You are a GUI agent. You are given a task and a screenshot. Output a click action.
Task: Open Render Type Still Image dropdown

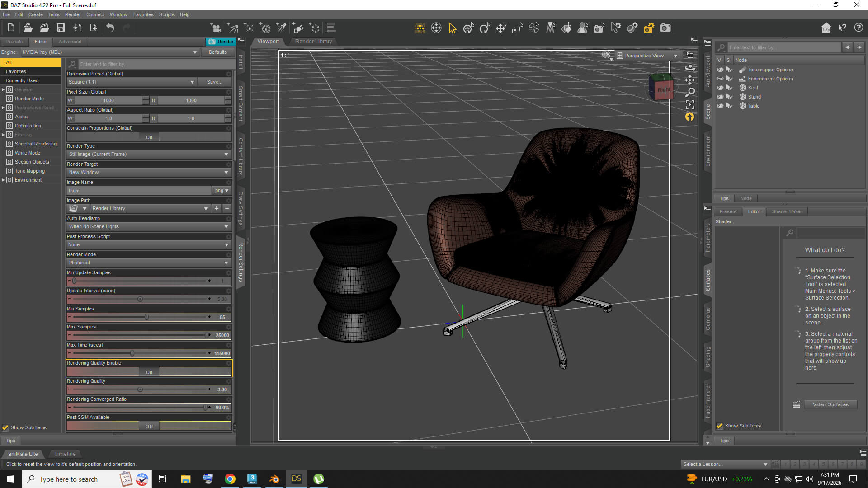[149, 155]
